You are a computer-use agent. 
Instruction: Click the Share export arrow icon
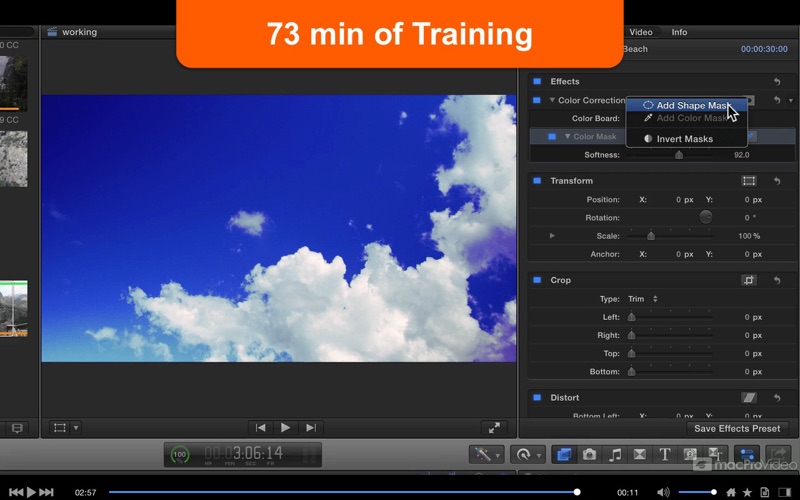coord(778,454)
